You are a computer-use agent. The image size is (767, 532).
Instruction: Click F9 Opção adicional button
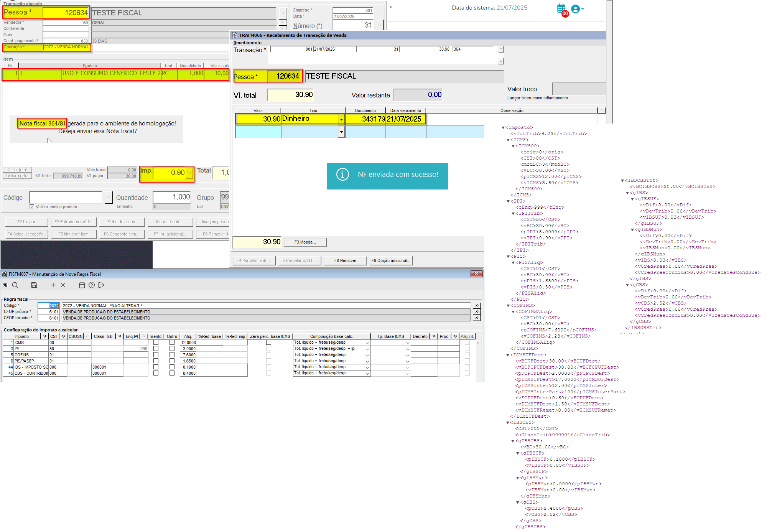[390, 260]
